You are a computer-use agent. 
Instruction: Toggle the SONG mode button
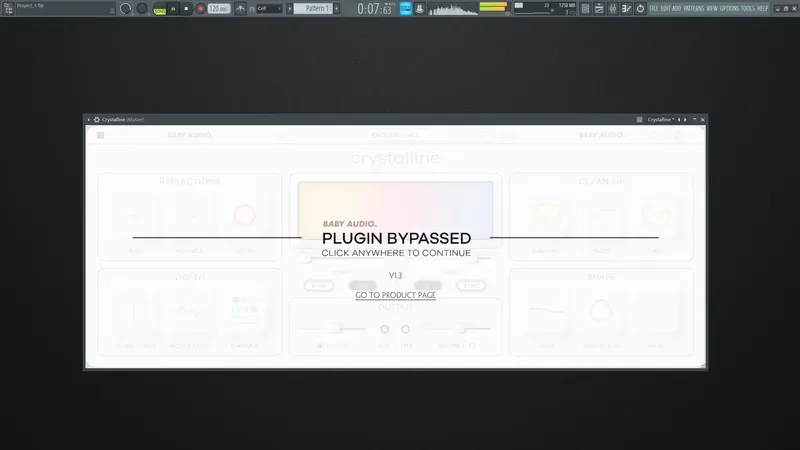(160, 9)
